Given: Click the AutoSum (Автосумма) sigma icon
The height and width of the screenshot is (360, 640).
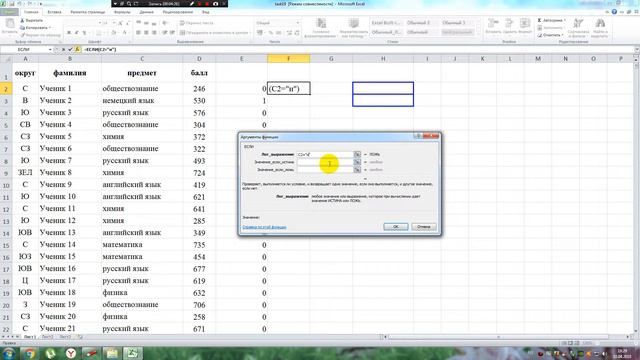Looking at the screenshot, I should [x=540, y=20].
